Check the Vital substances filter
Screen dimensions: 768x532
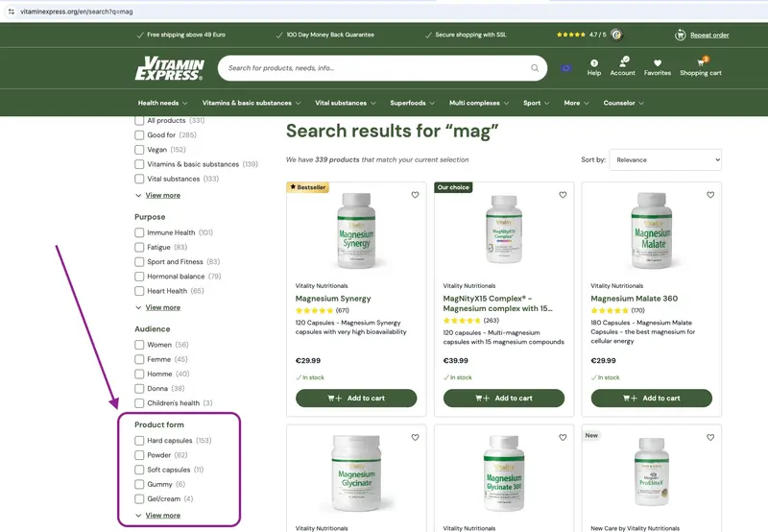pos(139,179)
